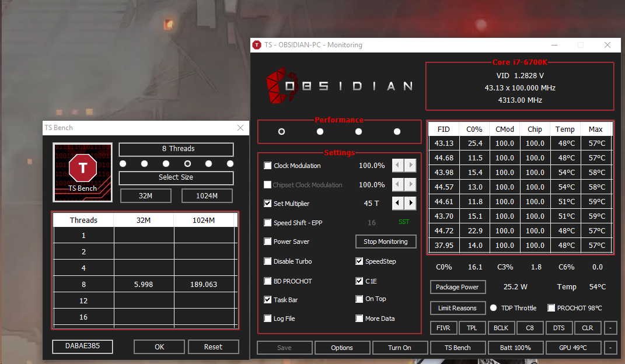Enable the Clock Modulation checkbox
Image resolution: width=625 pixels, height=364 pixels.
tap(267, 165)
